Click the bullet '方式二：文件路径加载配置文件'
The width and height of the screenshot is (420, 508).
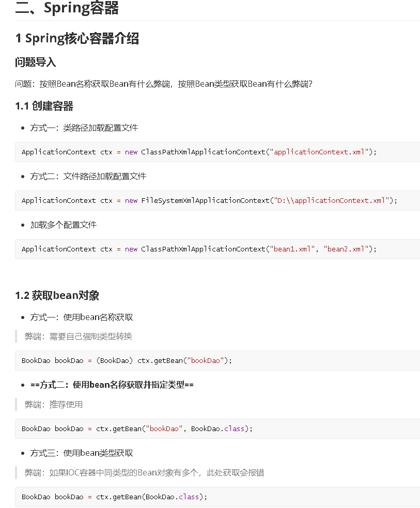click(88, 176)
